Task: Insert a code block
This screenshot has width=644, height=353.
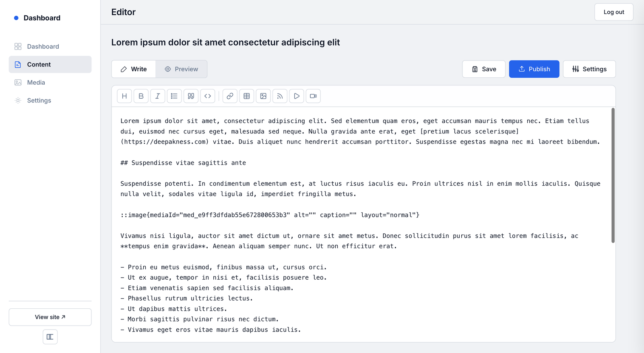Action: click(x=208, y=96)
